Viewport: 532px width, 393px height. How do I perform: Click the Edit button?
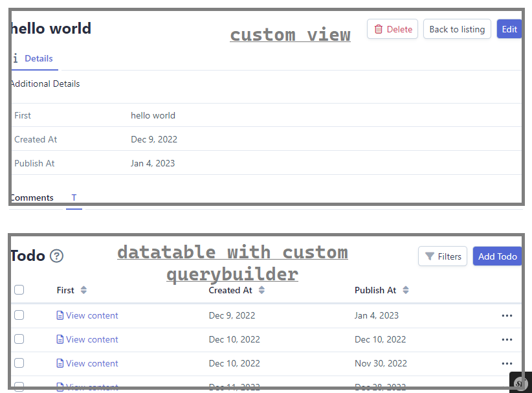pos(509,29)
